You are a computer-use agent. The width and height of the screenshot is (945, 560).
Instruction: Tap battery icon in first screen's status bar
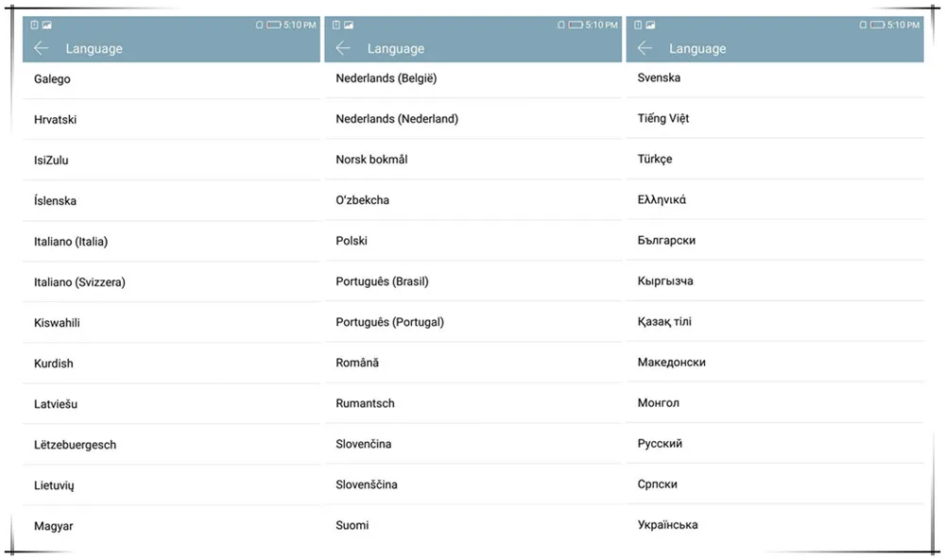pyautogui.click(x=274, y=25)
